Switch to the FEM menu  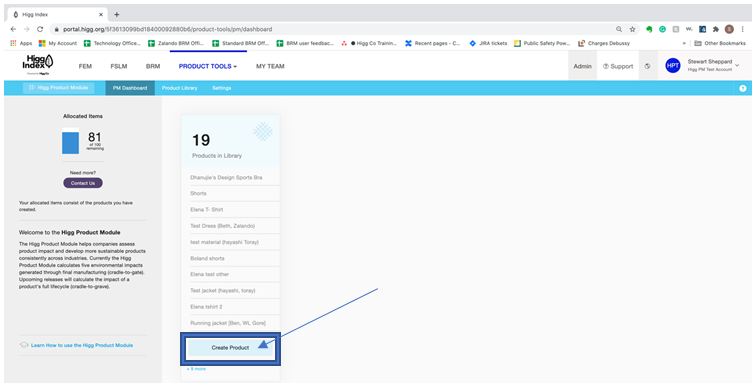85,66
